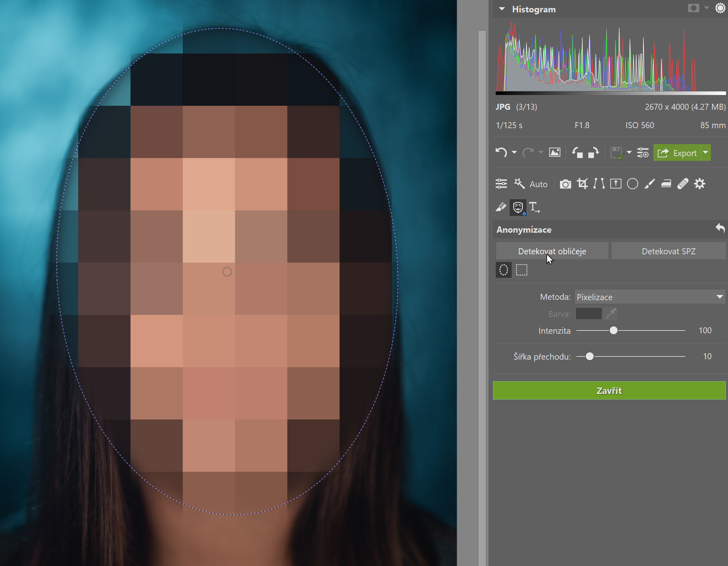Choose the ellipse selection shape
728x566 pixels.
(x=504, y=270)
